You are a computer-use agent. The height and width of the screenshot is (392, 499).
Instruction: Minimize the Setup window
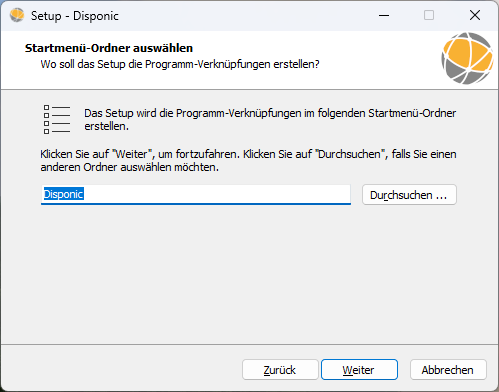pos(384,15)
